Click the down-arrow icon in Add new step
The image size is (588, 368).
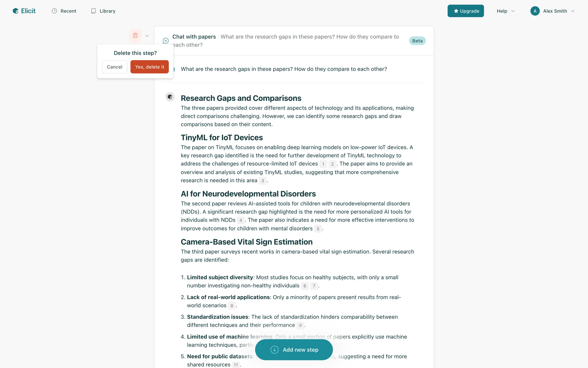(x=274, y=350)
